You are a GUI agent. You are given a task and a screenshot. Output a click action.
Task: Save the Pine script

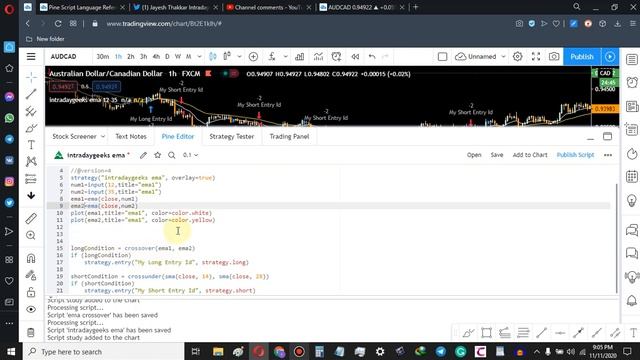(497, 155)
